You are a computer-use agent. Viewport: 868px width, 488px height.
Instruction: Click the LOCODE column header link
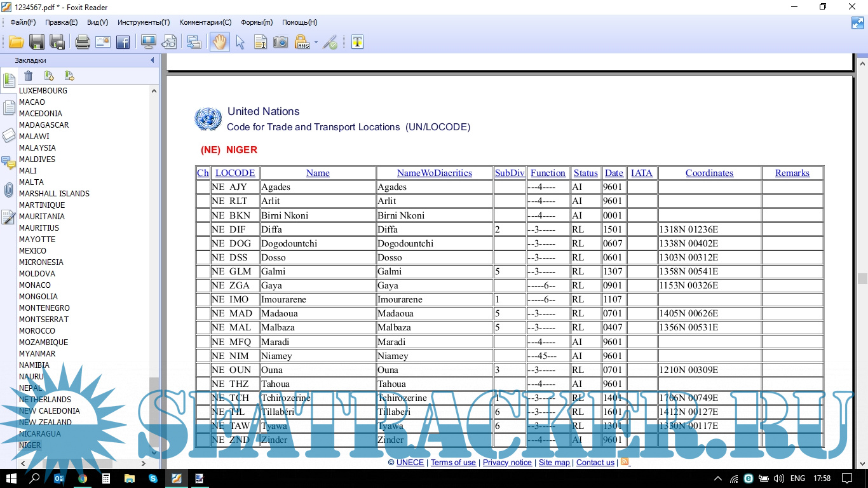tap(235, 173)
